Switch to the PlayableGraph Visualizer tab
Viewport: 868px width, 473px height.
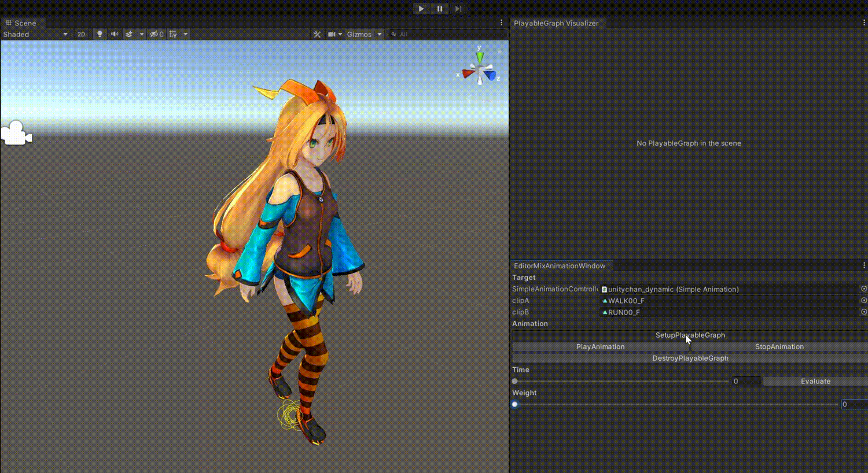[556, 23]
